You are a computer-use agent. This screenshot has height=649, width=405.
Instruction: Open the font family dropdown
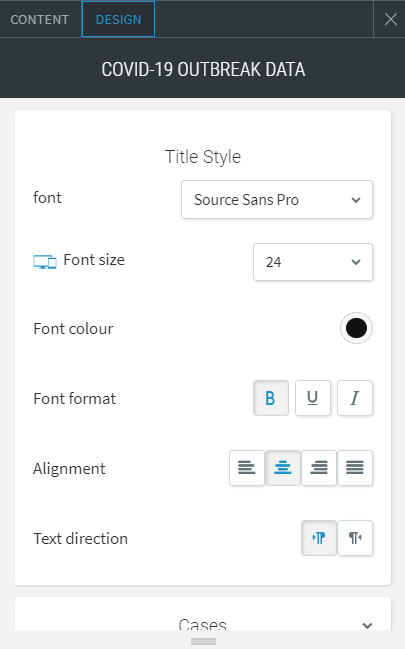click(x=277, y=200)
